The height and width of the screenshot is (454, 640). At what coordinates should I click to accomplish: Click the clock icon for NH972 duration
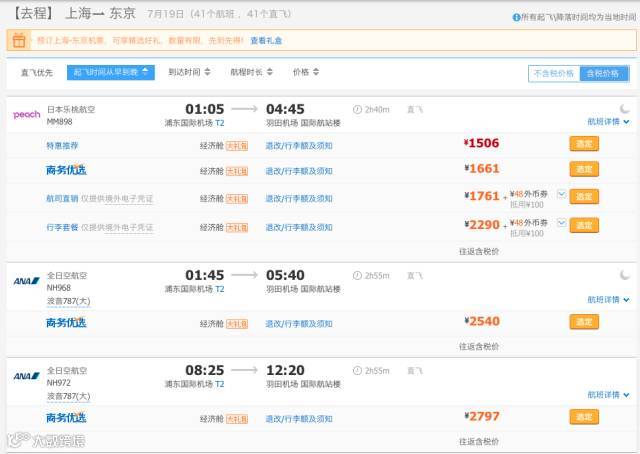tap(357, 371)
